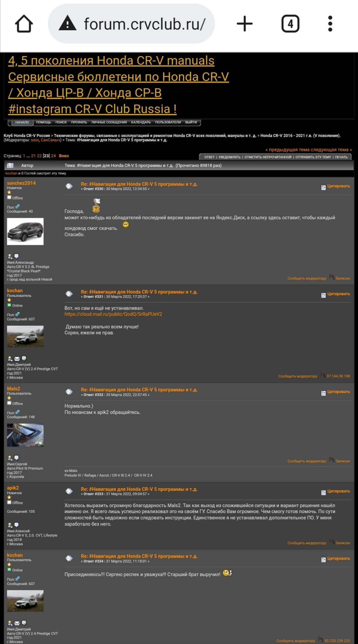Quote reply #330 with Цитировать
Viewport: 358px width, 644px height.
(x=338, y=186)
